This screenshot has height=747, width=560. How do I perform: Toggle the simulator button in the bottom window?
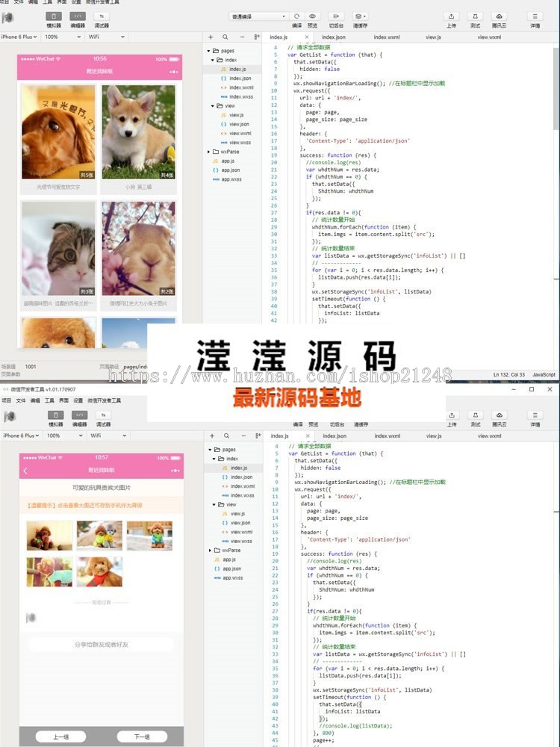[x=55, y=415]
